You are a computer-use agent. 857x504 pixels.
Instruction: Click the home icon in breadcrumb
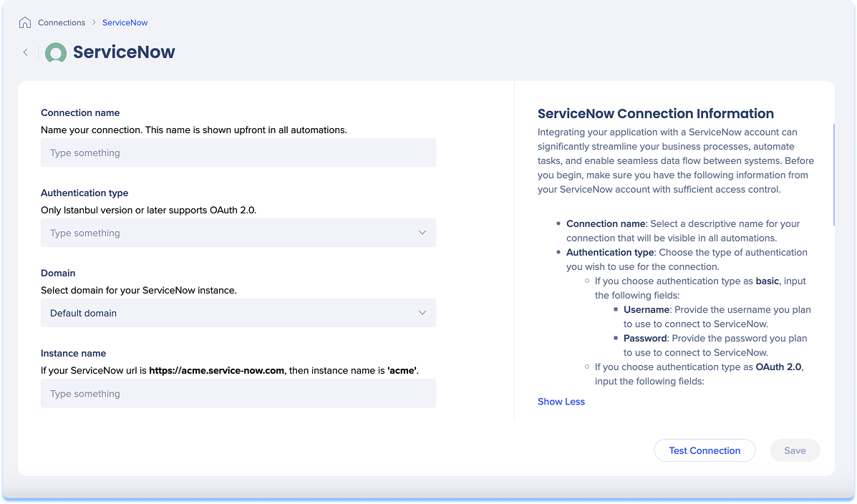pos(24,22)
